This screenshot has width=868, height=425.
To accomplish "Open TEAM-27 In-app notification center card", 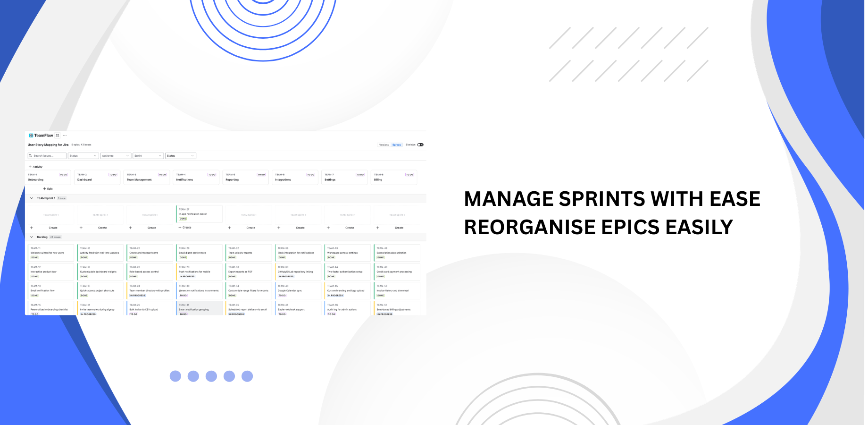I will coord(199,214).
